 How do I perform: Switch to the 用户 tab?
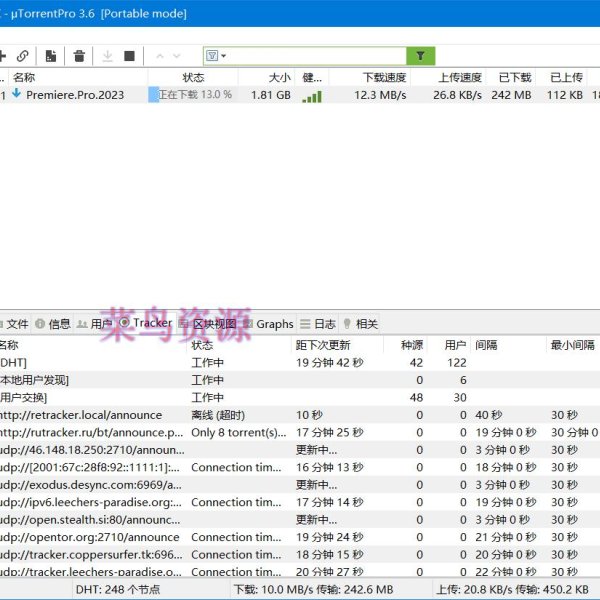click(x=94, y=324)
